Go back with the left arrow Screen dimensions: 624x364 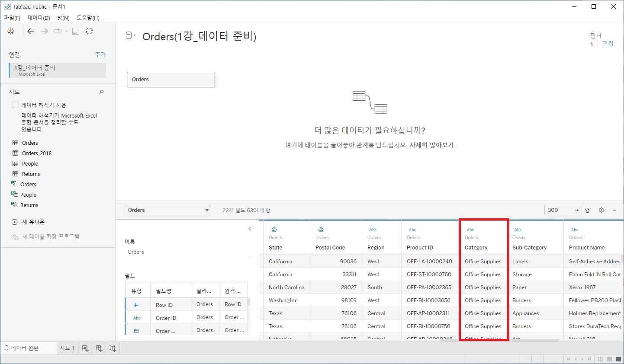tap(30, 31)
